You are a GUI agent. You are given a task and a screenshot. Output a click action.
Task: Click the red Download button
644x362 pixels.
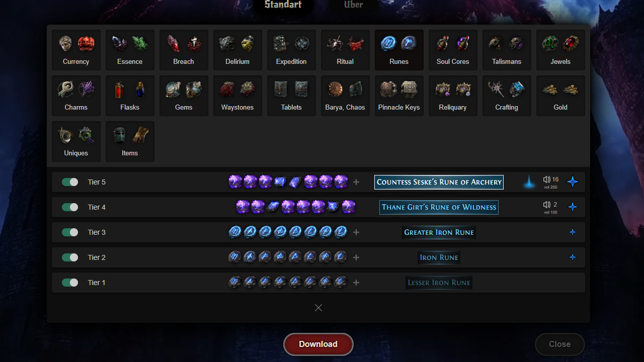click(318, 344)
